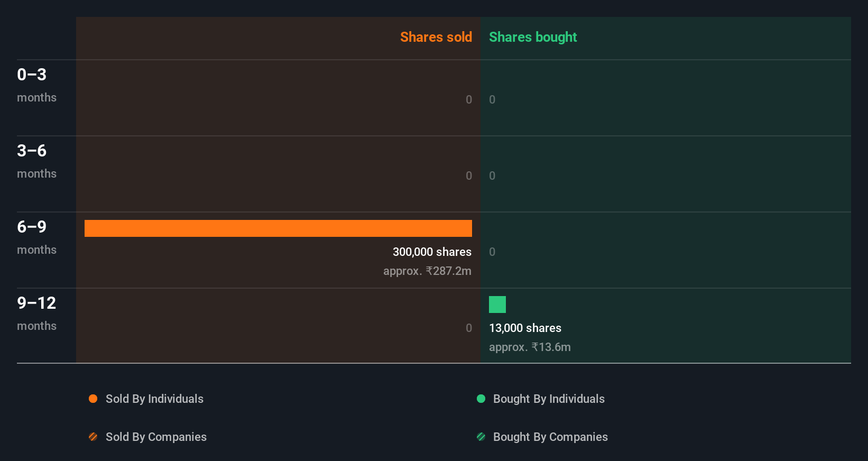This screenshot has height=461, width=868.
Task: Toggle the Bought By Companies legend label
Action: 550,437
